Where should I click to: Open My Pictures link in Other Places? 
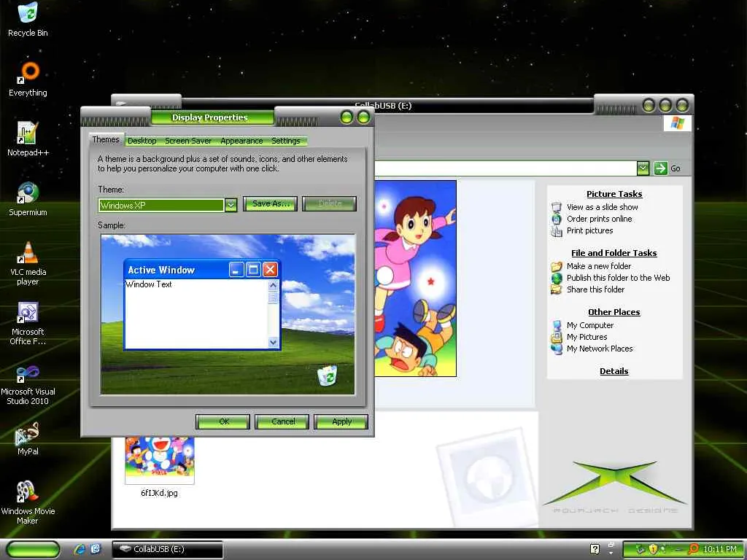pyautogui.click(x=587, y=337)
